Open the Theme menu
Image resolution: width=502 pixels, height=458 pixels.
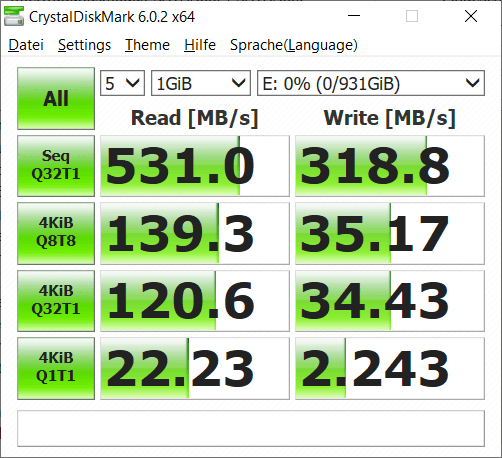147,45
